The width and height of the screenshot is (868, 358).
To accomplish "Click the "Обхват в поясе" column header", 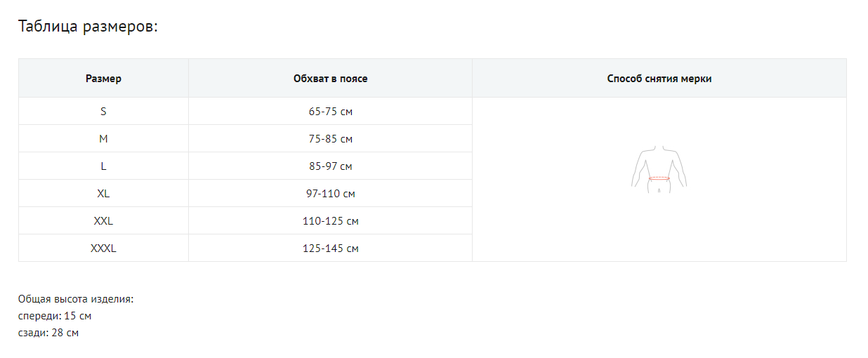I will (330, 79).
